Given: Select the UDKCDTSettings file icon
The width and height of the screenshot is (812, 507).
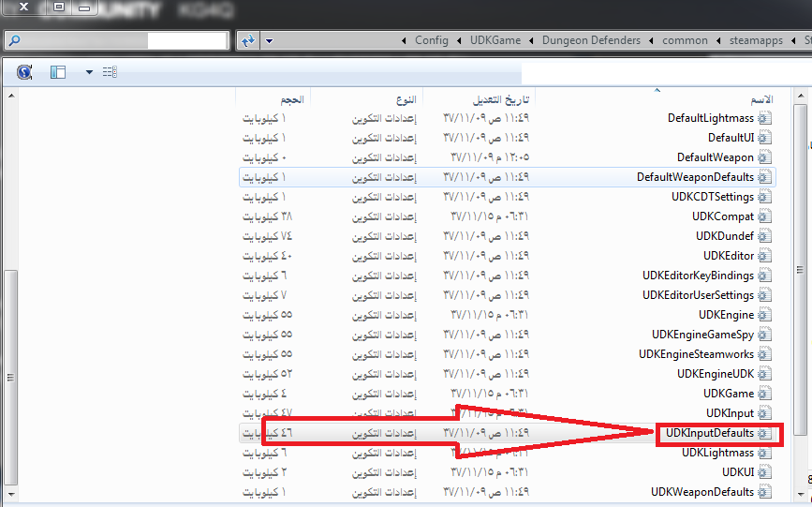Looking at the screenshot, I should pyautogui.click(x=764, y=197).
